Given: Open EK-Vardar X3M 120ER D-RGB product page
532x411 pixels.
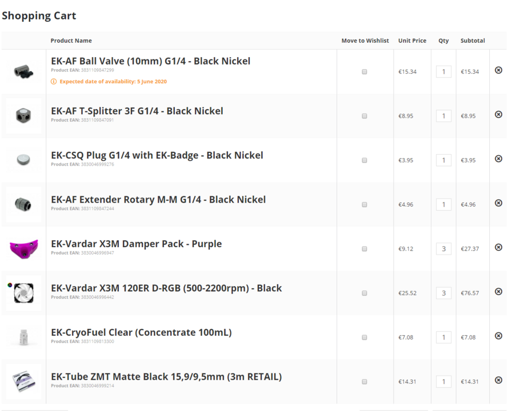Looking at the screenshot, I should pyautogui.click(x=166, y=288).
